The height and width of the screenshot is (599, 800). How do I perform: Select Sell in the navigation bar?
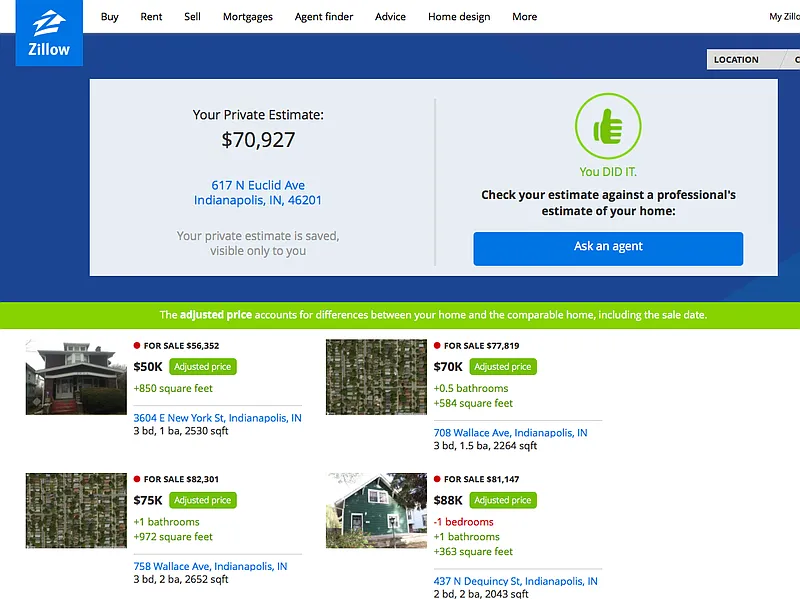pos(192,17)
